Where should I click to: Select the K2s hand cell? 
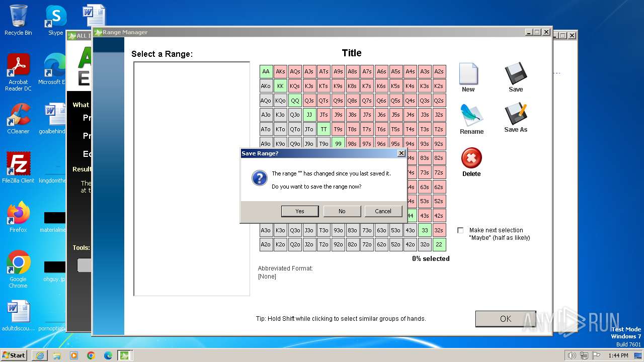click(x=439, y=86)
